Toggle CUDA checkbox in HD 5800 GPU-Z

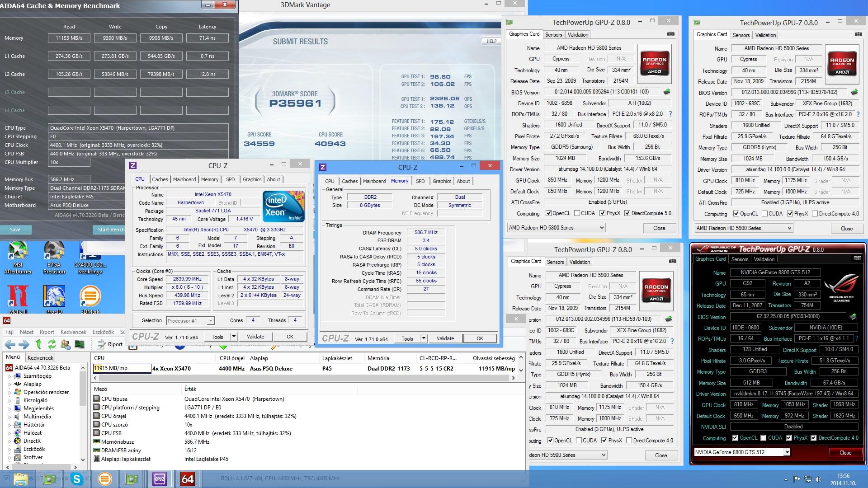[x=577, y=213]
